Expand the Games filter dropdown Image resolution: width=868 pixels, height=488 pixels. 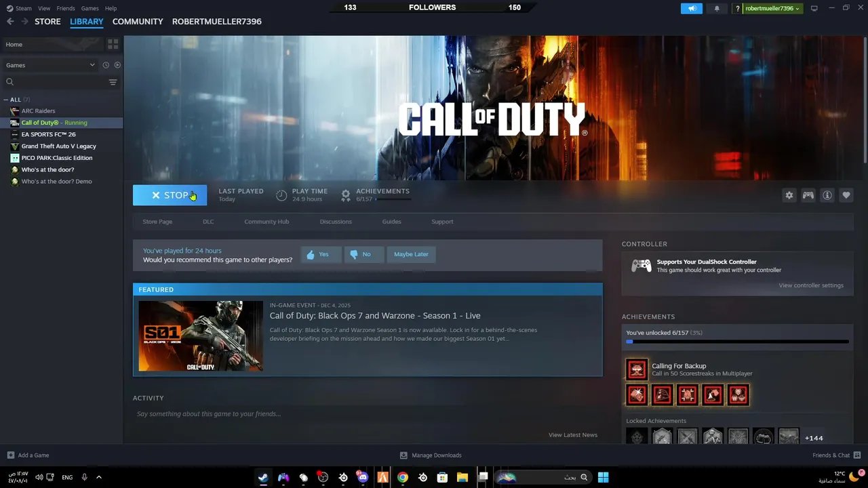50,65
